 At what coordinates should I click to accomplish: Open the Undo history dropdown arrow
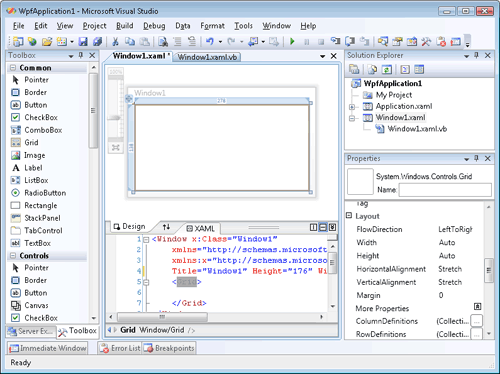point(220,42)
